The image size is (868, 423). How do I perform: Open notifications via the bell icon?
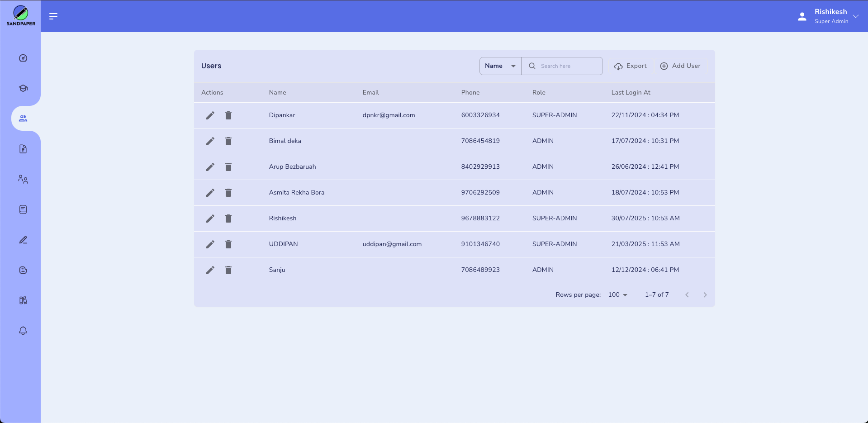point(22,331)
